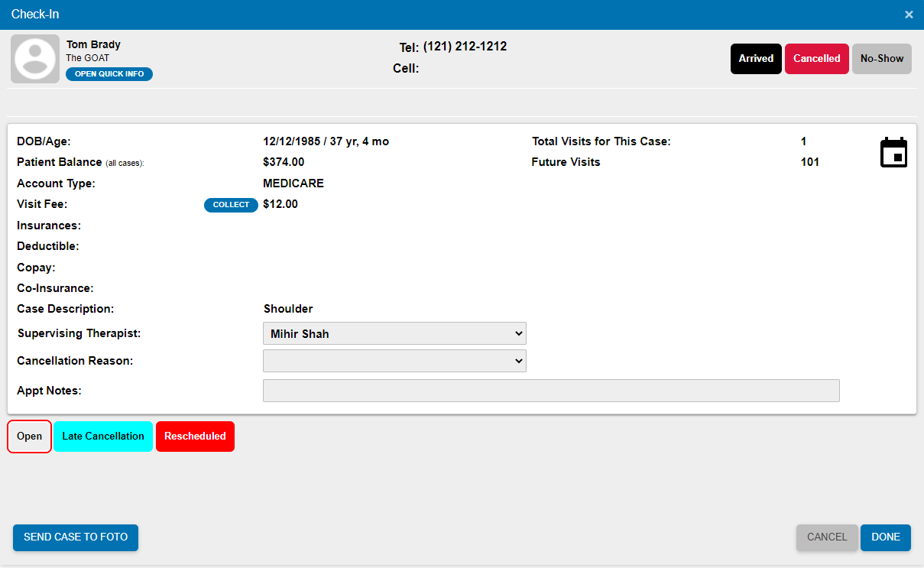This screenshot has height=568, width=924.
Task: Click COLLECT to collect the visit fee
Action: pos(231,204)
